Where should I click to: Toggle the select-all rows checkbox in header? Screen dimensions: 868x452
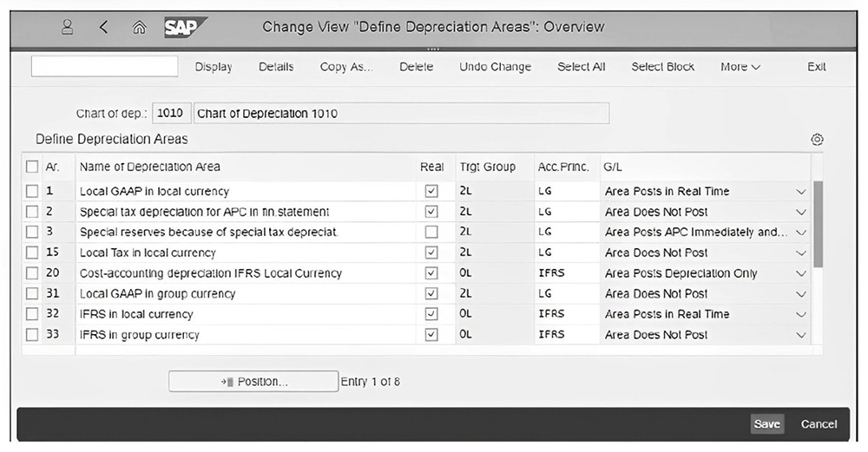click(x=32, y=167)
